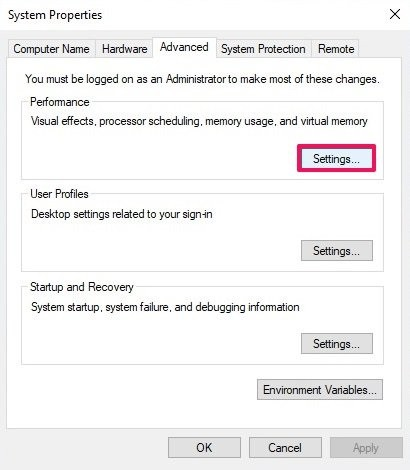Switch to the Computer Name tab
The width and height of the screenshot is (410, 470).
point(52,49)
